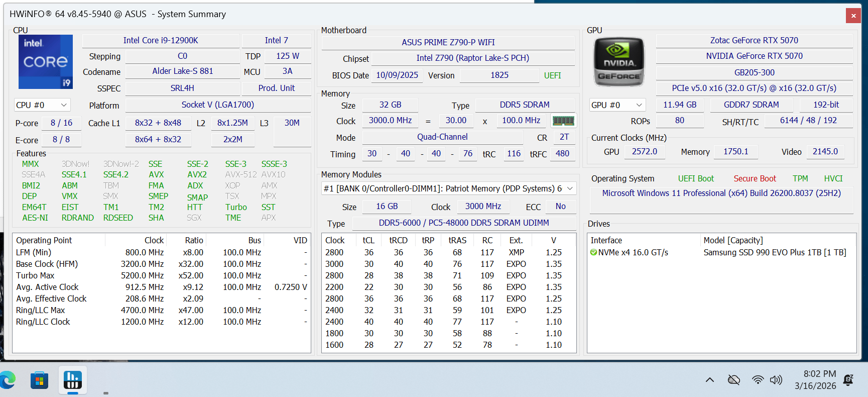Click the video clock 2145.0 value

pos(825,151)
